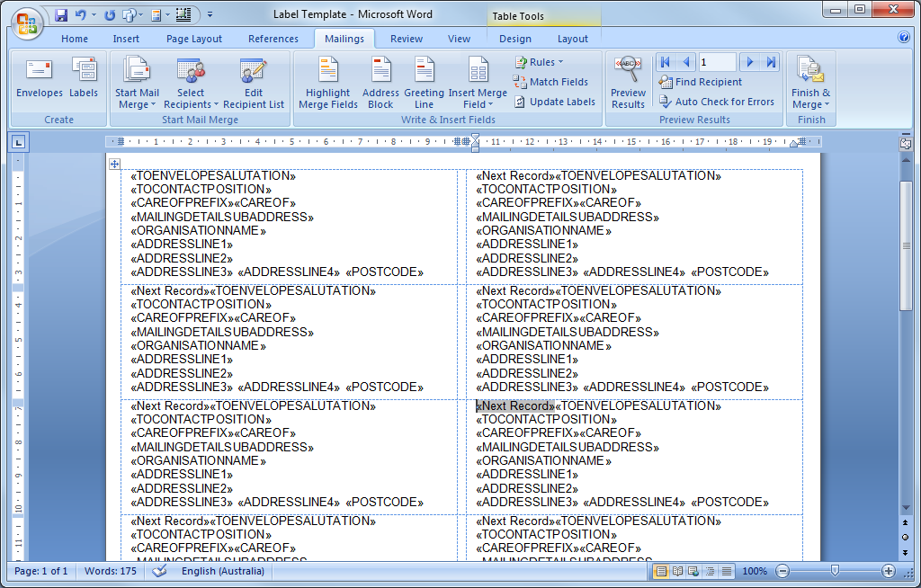Click Update Labels

pos(554,102)
